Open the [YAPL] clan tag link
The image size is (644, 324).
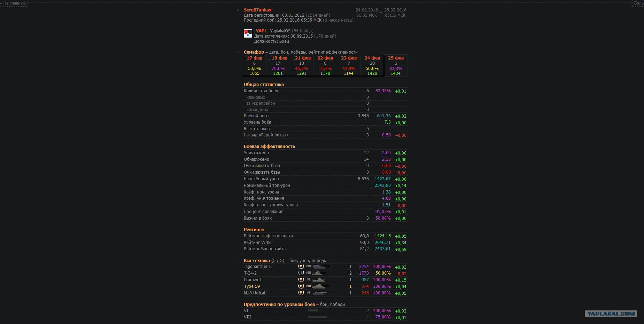pyautogui.click(x=261, y=31)
